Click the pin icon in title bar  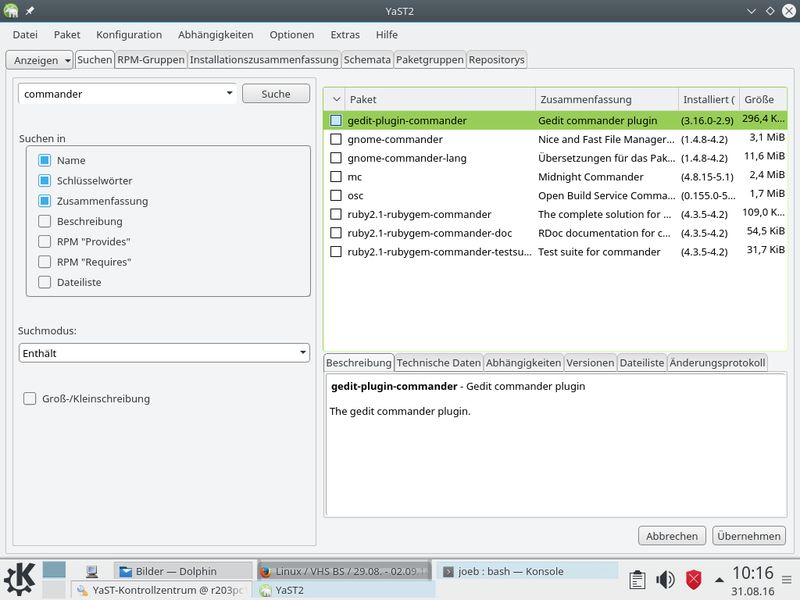pos(30,11)
